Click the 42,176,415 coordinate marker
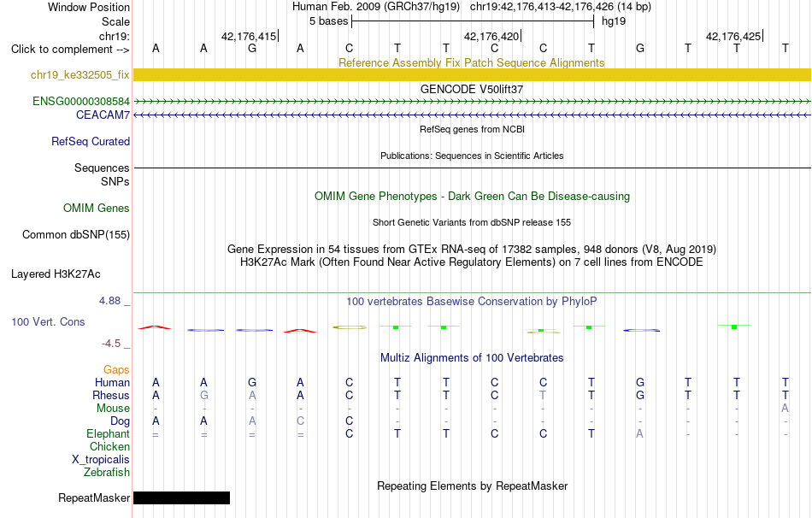Viewport: 812px width, 518px height. pyautogui.click(x=249, y=36)
